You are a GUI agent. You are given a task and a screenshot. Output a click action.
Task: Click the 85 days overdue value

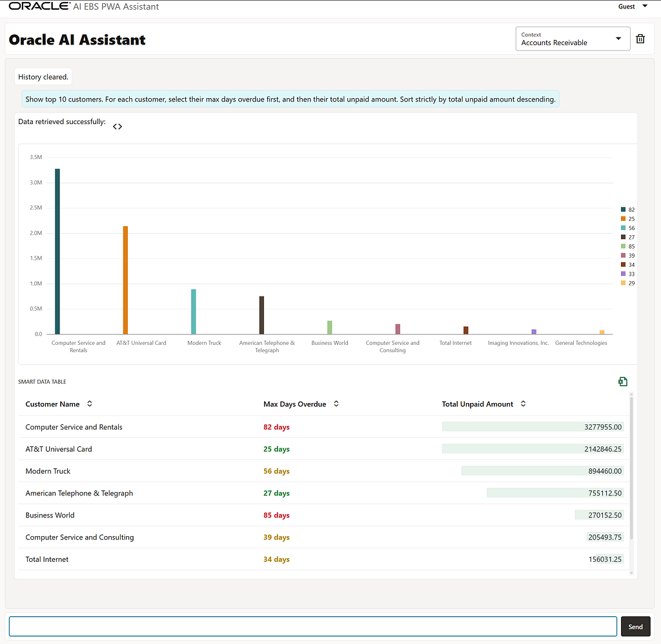point(276,515)
